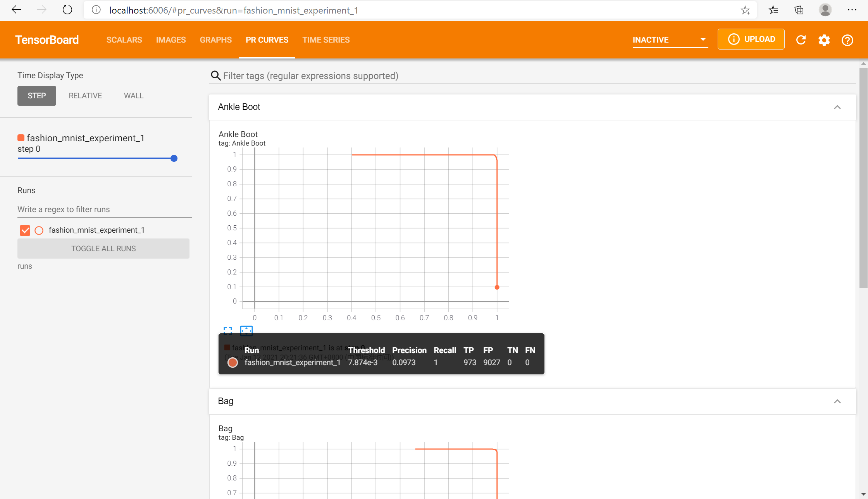Add this page to browser favorites
Image resolution: width=868 pixels, height=499 pixels.
tap(745, 10)
